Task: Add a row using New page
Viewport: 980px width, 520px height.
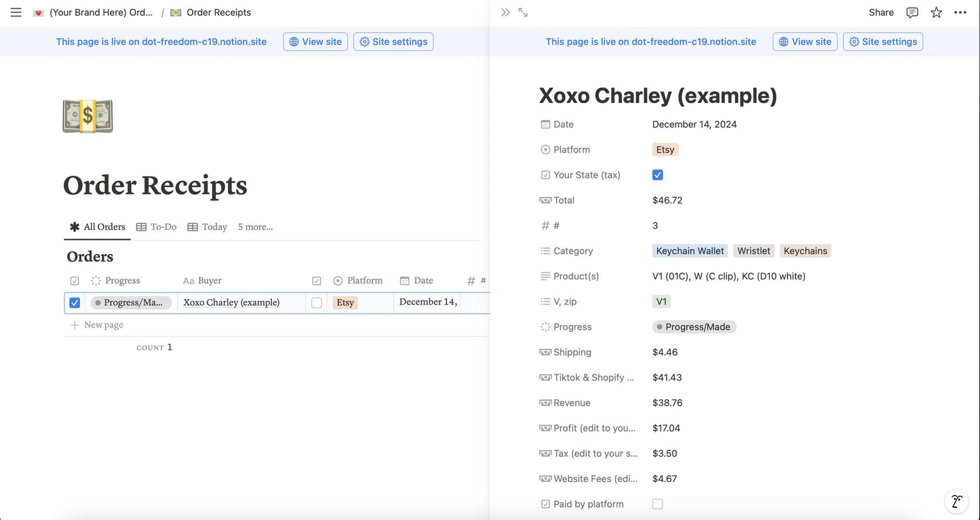Action: coord(103,324)
